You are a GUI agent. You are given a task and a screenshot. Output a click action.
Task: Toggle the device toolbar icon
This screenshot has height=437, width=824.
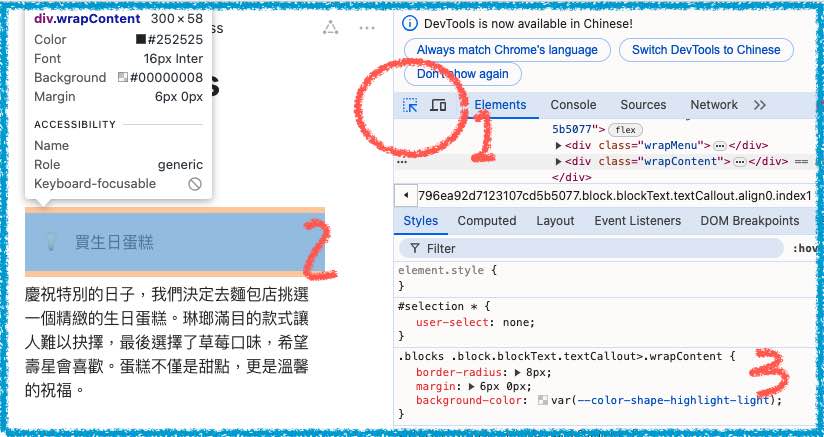click(437, 105)
